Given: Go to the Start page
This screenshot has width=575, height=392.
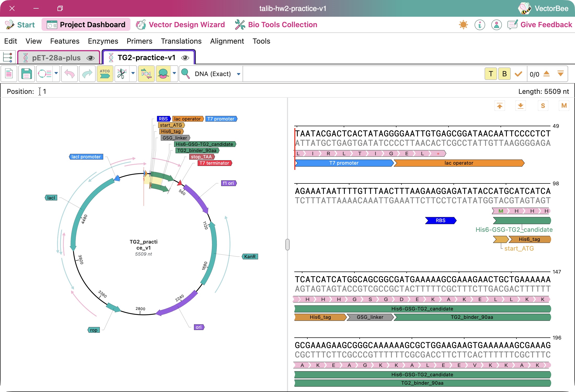Looking at the screenshot, I should point(20,25).
